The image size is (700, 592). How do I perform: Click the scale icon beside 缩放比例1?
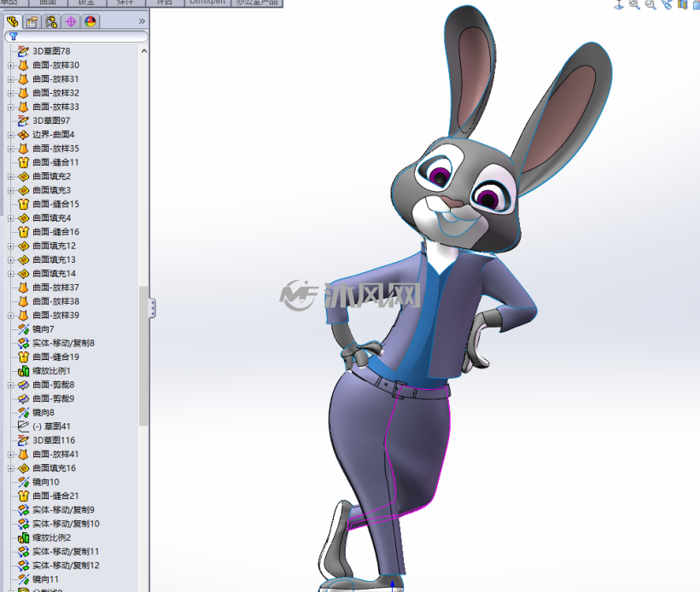click(x=23, y=371)
